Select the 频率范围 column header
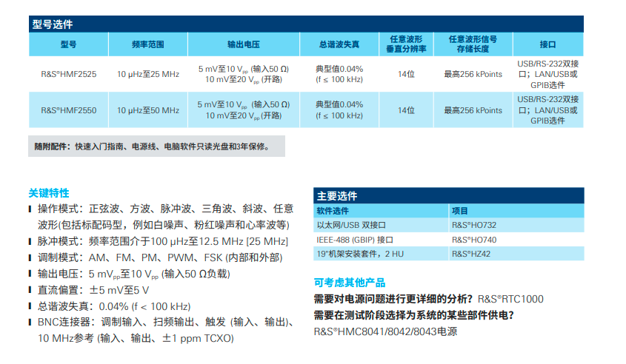This screenshot has width=626, height=364. click(x=148, y=44)
